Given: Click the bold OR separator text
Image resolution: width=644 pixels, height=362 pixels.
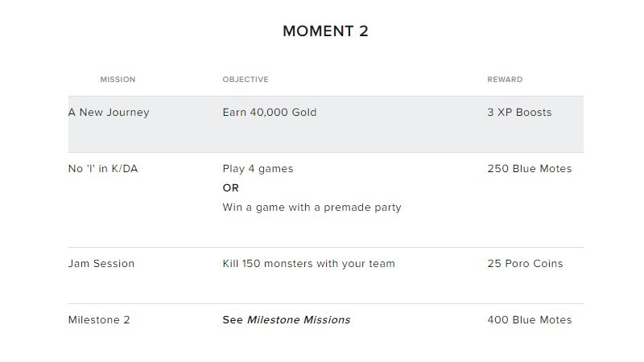Looking at the screenshot, I should pos(231,188).
